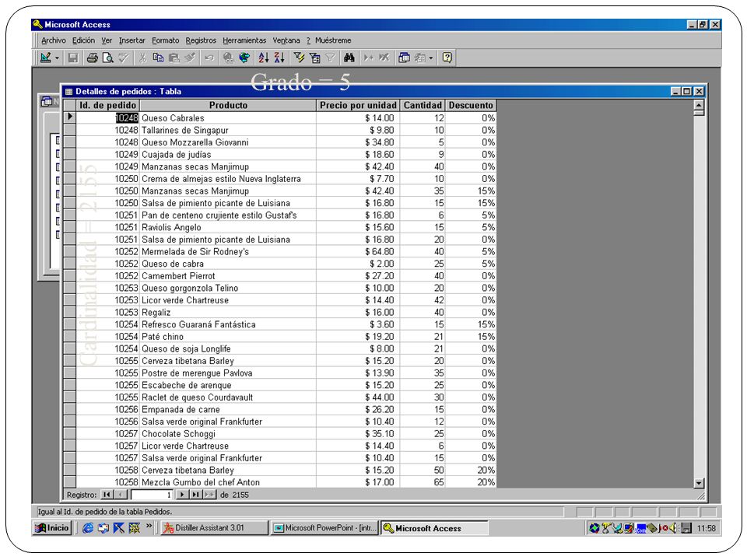747x560 pixels.
Task: Open the Ventana menu
Action: pos(286,40)
